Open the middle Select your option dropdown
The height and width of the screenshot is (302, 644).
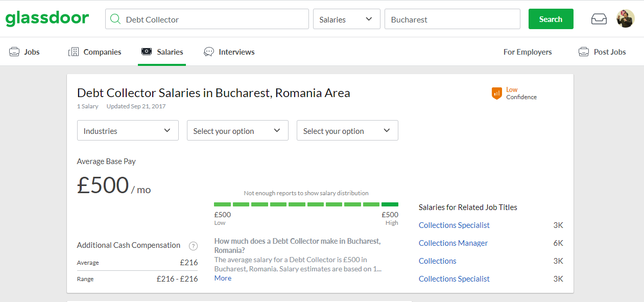coord(237,130)
